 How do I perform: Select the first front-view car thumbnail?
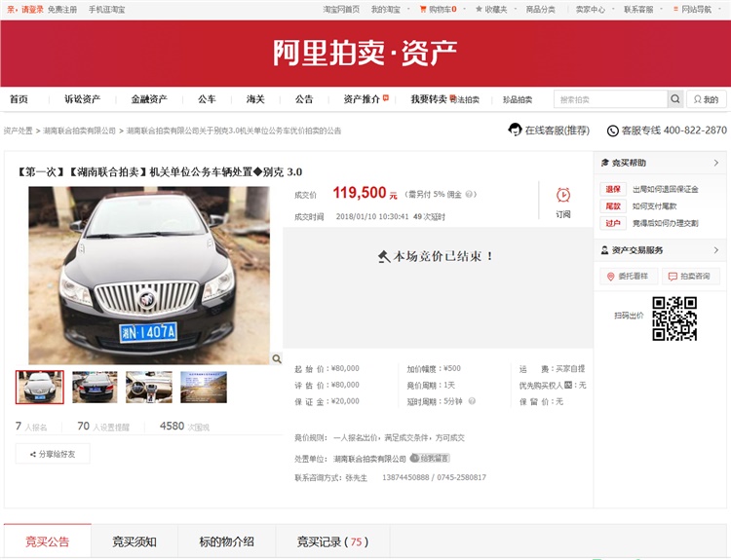pyautogui.click(x=40, y=388)
